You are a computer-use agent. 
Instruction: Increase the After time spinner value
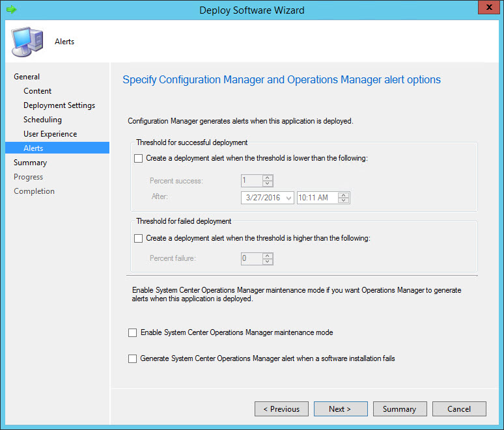click(x=344, y=195)
